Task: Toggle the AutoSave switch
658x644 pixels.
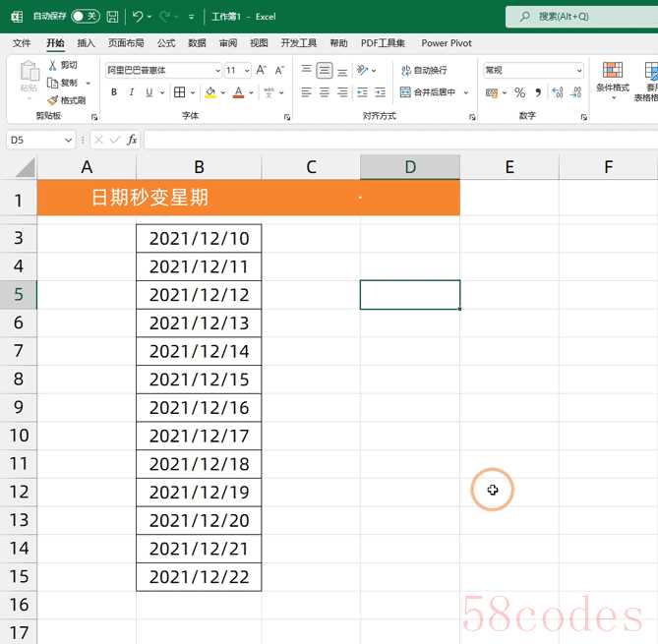Action: tap(85, 17)
